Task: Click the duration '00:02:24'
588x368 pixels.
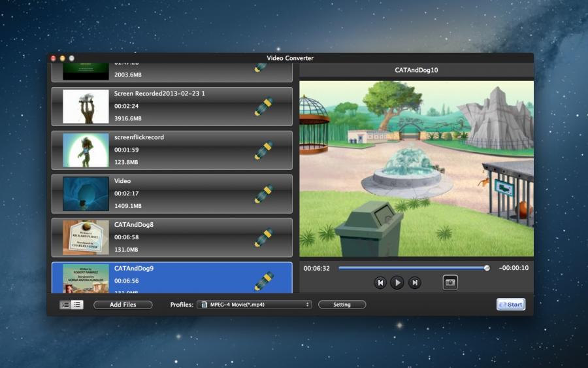Action: [x=126, y=106]
